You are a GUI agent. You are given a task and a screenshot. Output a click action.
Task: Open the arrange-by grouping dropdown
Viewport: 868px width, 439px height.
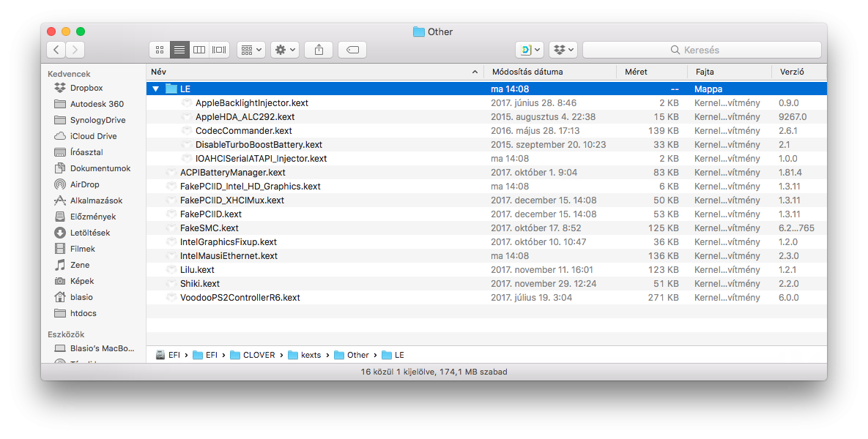(x=251, y=50)
